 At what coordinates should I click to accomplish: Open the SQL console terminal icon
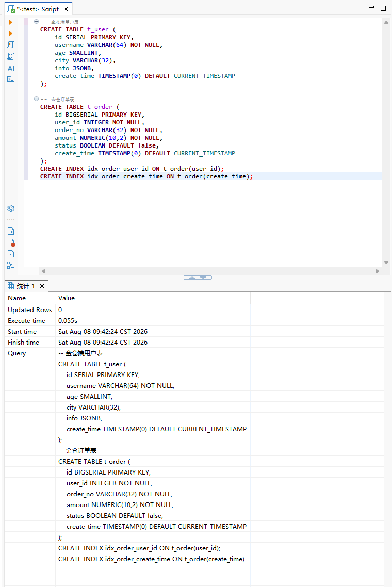pos(11,79)
